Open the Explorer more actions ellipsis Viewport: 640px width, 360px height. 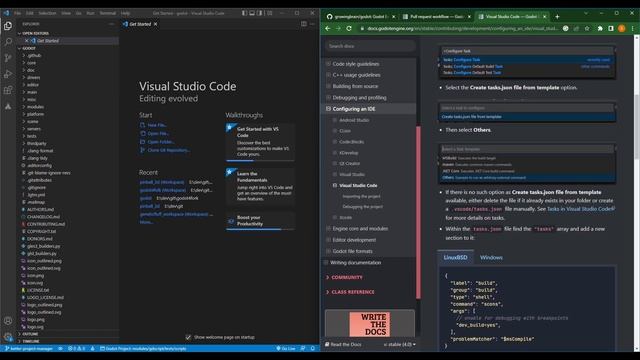tap(111, 24)
